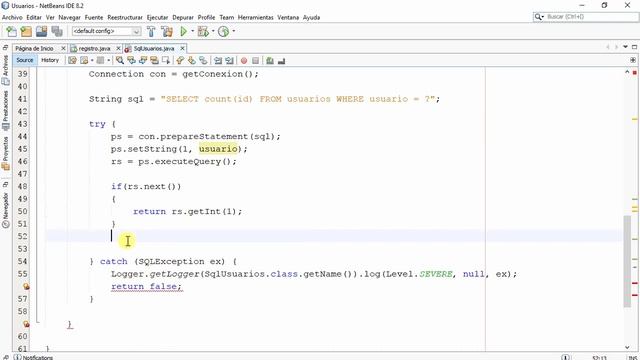Open the Depurar menu
The width and height of the screenshot is (640, 360).
click(x=183, y=17)
